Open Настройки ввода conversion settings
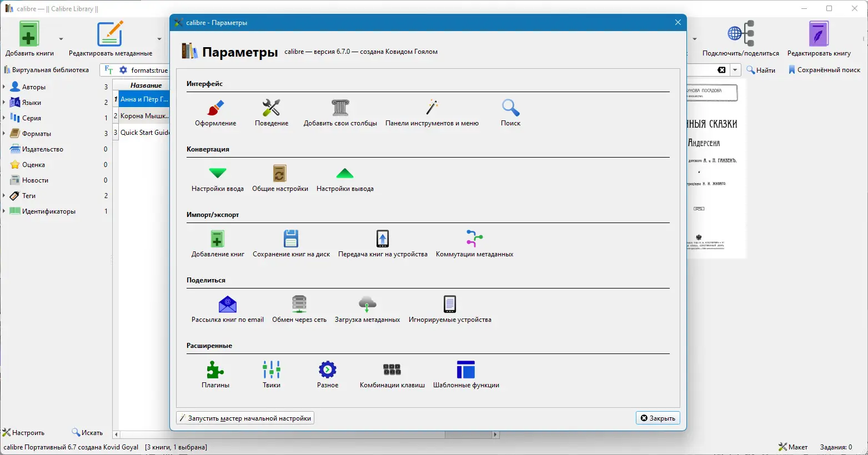The image size is (868, 455). click(218, 178)
